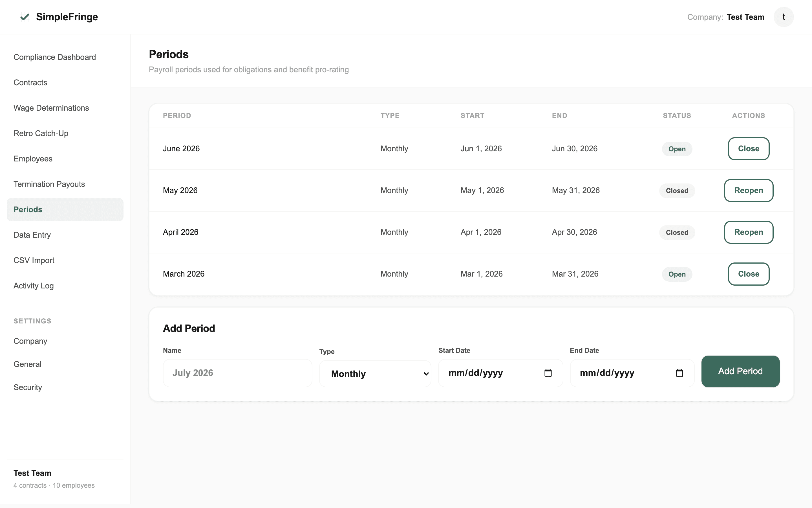Open the user avatar 't' menu
This screenshot has height=508, width=812.
pos(784,17)
